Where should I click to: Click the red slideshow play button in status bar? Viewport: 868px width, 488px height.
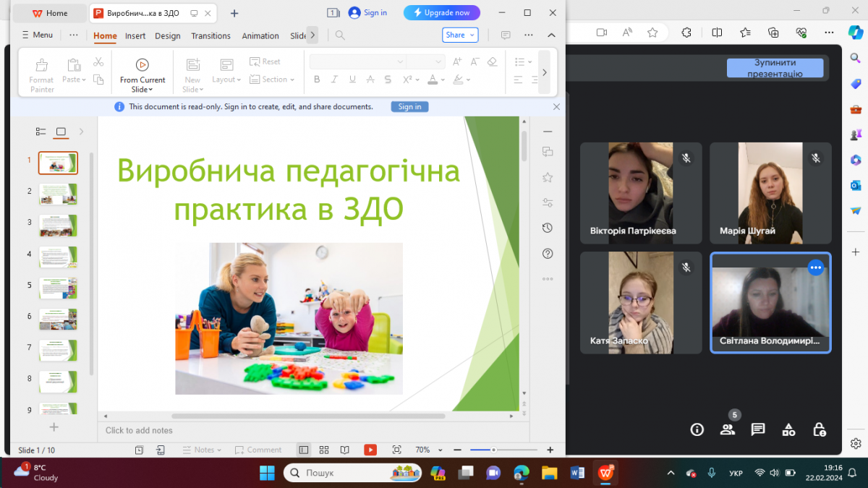tap(370, 450)
